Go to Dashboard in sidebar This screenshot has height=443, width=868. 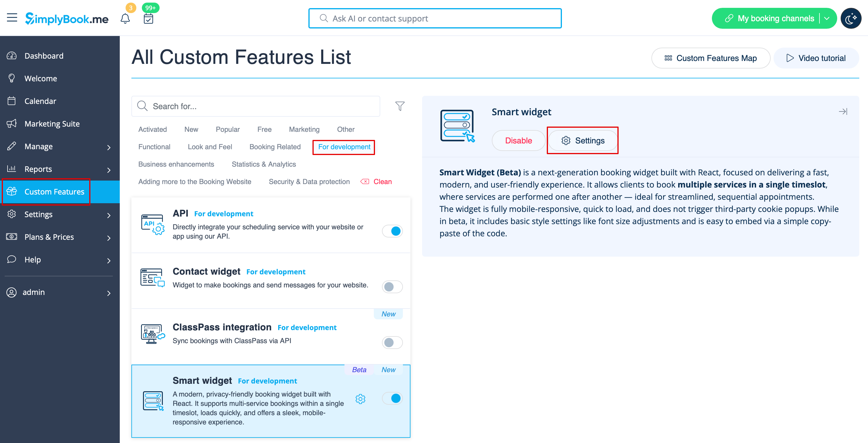click(44, 56)
